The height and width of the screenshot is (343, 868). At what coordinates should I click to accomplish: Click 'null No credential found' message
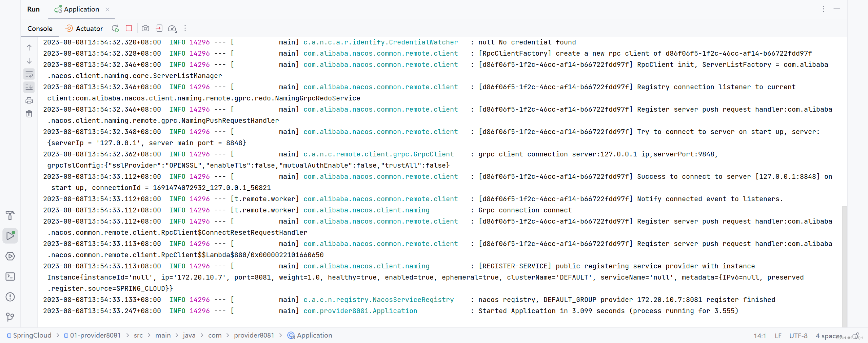coord(527,42)
